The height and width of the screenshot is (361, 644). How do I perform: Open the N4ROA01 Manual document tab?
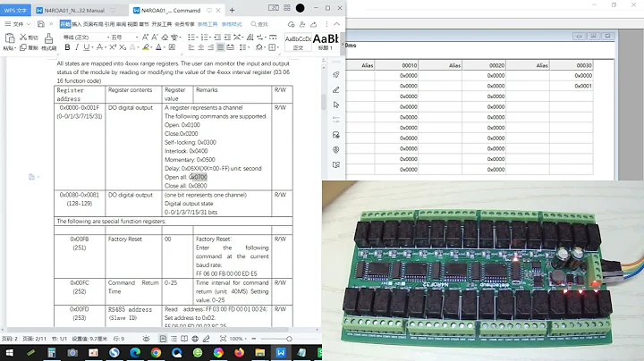(74, 10)
